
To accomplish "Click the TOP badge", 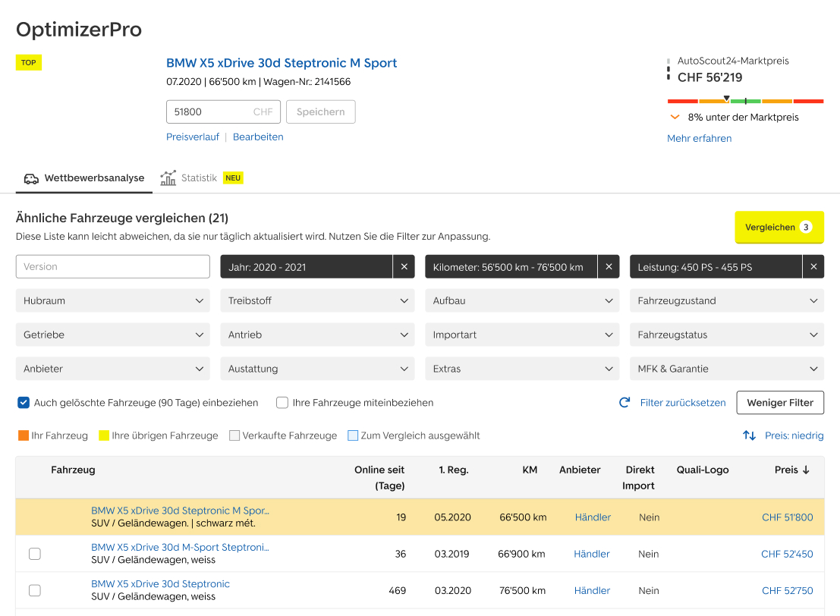I will tap(28, 63).
